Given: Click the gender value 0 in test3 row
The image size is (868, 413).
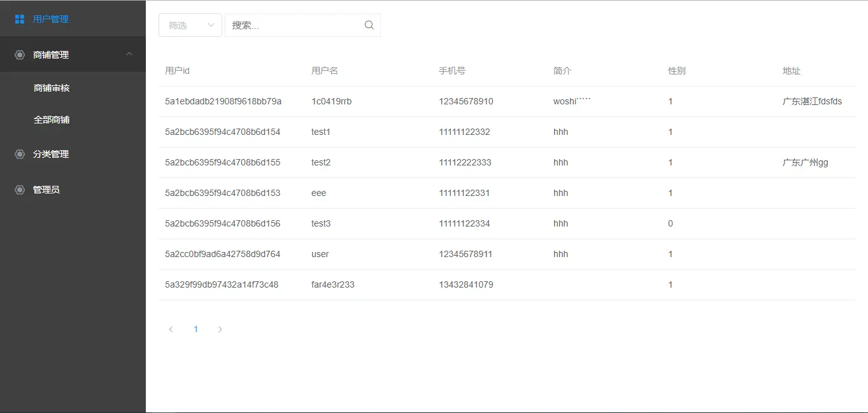Looking at the screenshot, I should 671,223.
